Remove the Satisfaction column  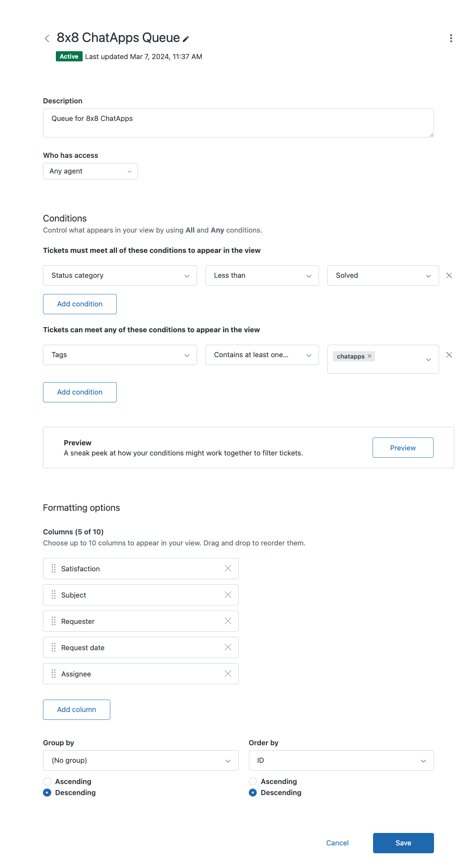coord(228,569)
